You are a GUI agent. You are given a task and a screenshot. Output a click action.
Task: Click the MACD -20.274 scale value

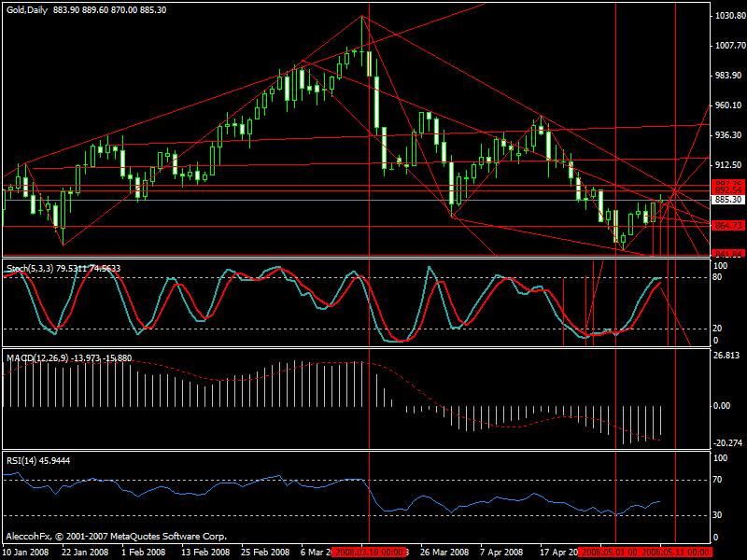[726, 443]
